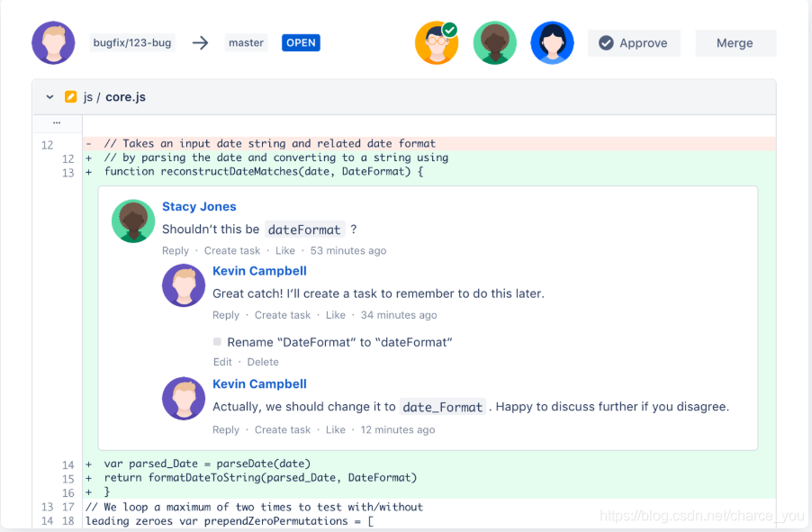Delete the Rename DateFormat task
Image resolution: width=812 pixels, height=532 pixels.
tap(263, 362)
